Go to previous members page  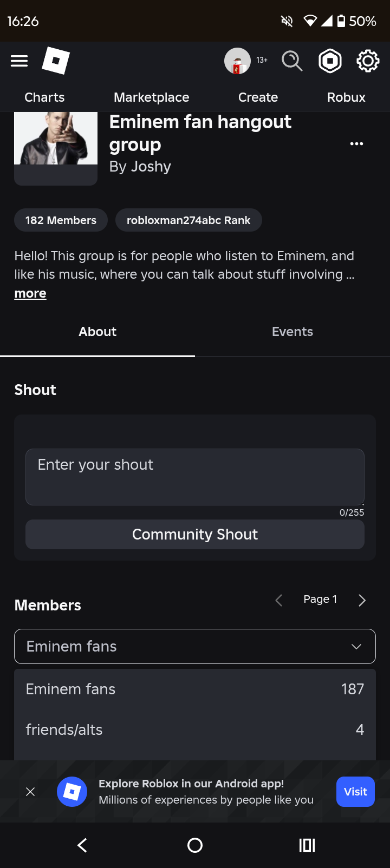coord(279,600)
